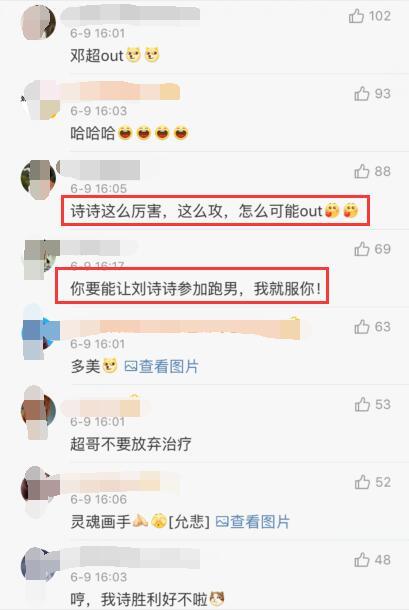Tap thumbs-up on the 哈哈哈 comment
Image resolution: width=409 pixels, height=610 pixels.
tap(362, 94)
